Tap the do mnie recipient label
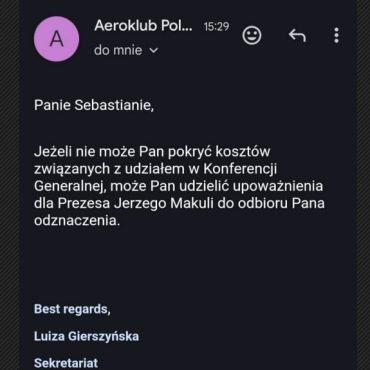This screenshot has height=370, width=370. (x=118, y=50)
